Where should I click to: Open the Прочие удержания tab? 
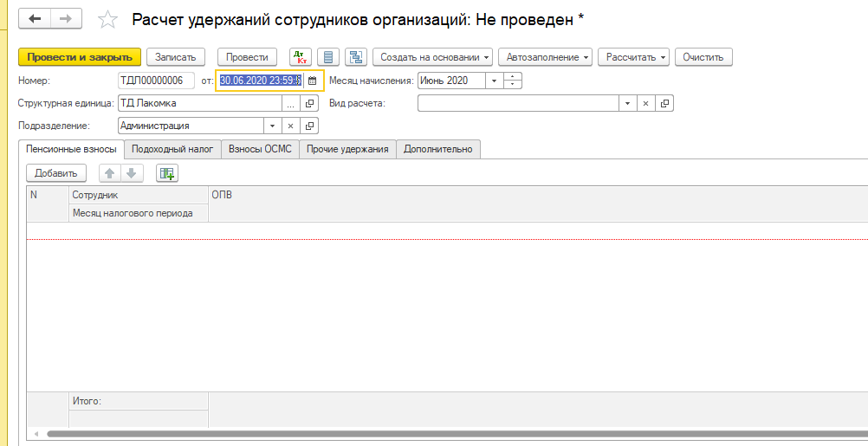click(x=347, y=150)
